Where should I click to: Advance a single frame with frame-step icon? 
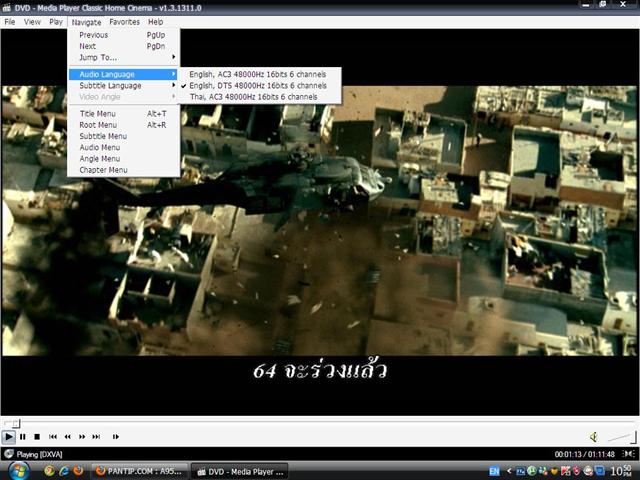pos(116,437)
